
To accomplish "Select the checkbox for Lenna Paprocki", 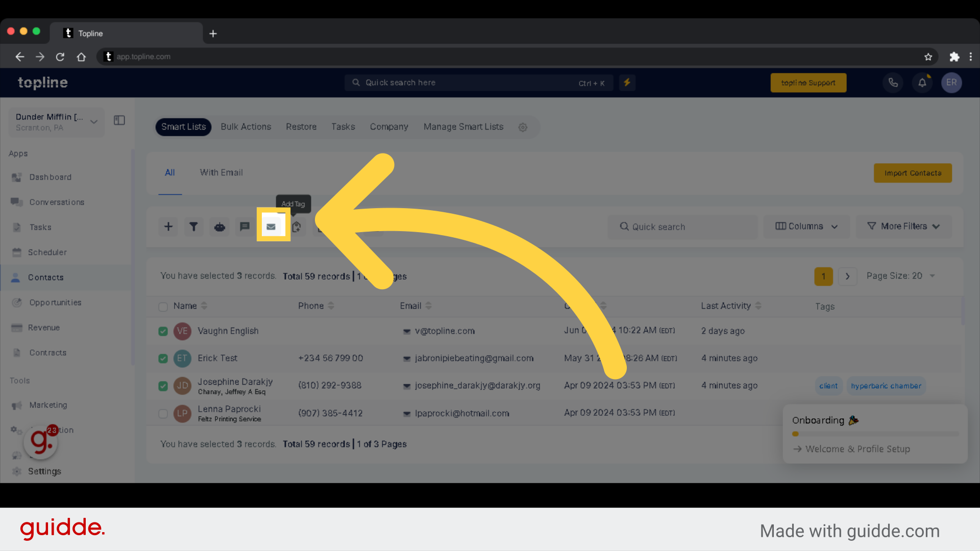I will click(x=163, y=412).
